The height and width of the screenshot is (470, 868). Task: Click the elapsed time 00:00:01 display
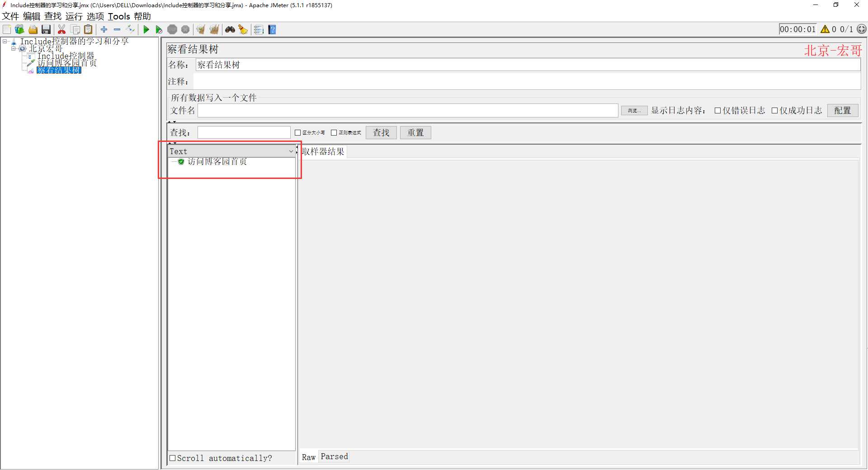tap(798, 29)
